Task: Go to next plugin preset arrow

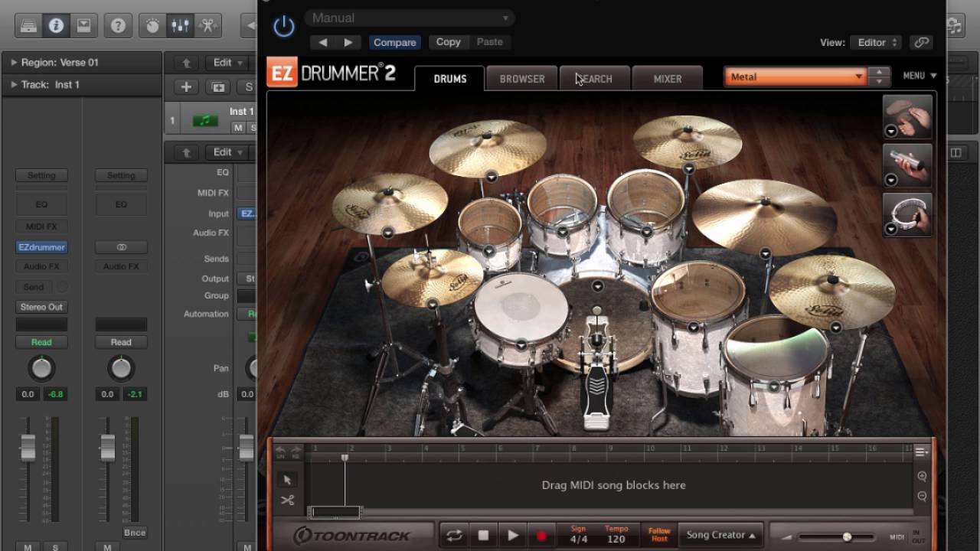Action: tap(348, 42)
